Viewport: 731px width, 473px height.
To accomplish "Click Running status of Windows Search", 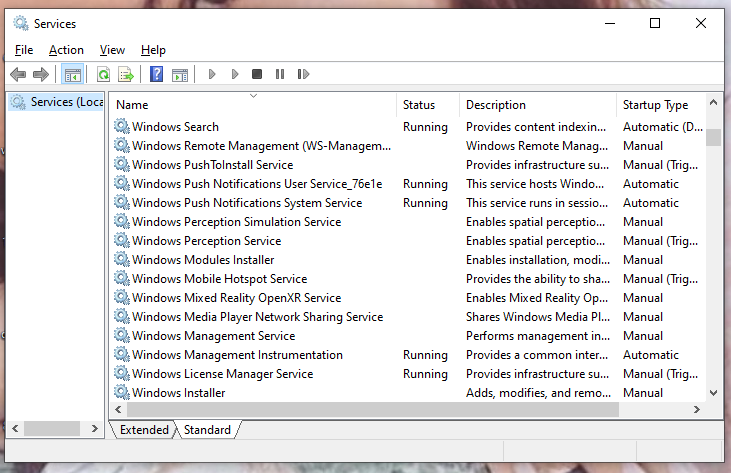I will coord(425,127).
